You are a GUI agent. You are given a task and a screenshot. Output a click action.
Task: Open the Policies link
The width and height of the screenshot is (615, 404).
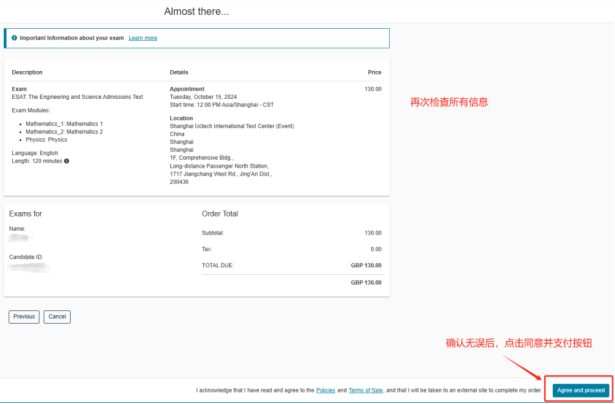coord(326,390)
